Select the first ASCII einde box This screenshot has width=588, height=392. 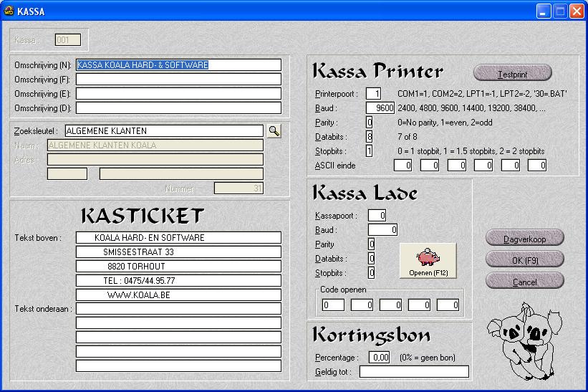coord(403,166)
